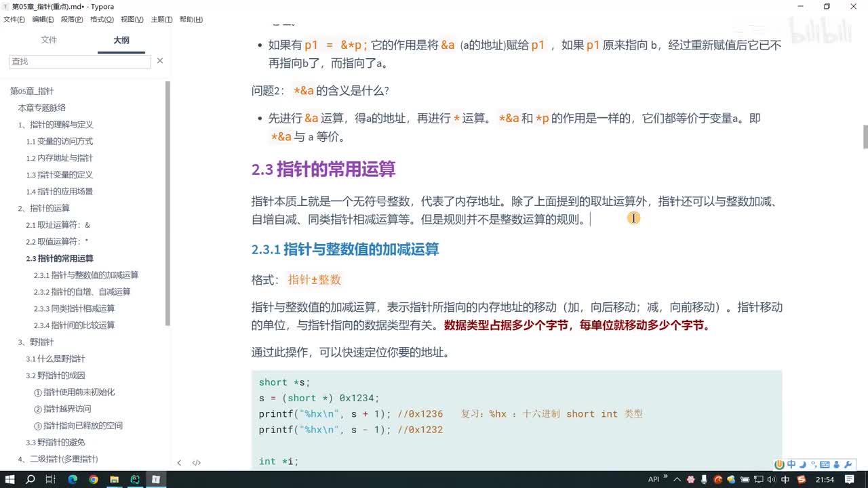
Task: Jump to 本章专题脉络 in outline
Action: point(42,108)
